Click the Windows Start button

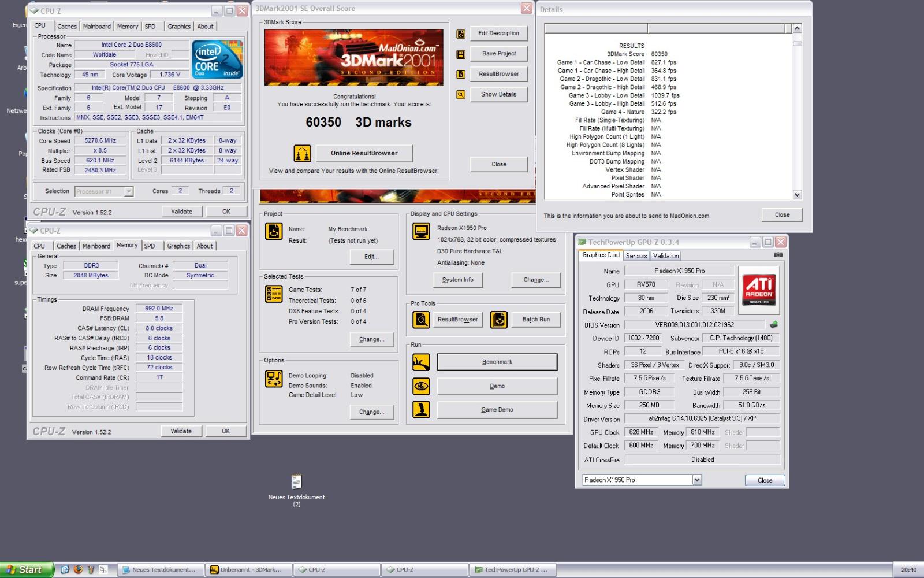tap(27, 570)
